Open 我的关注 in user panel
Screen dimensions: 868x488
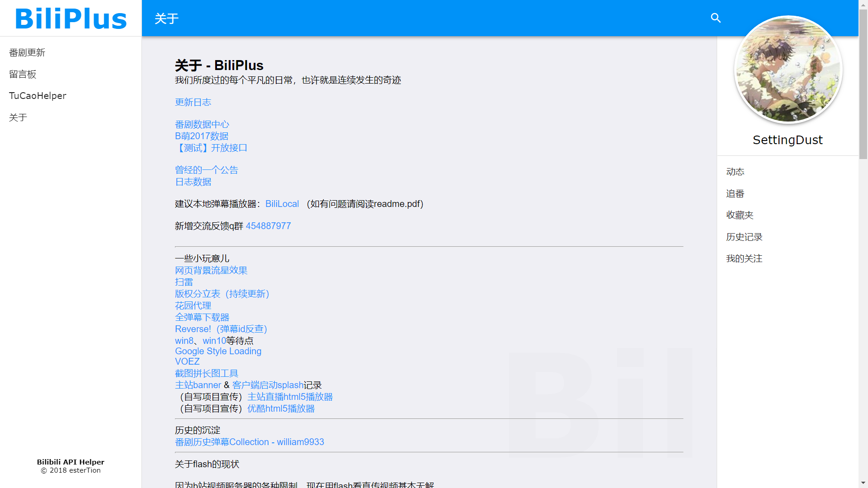point(744,259)
